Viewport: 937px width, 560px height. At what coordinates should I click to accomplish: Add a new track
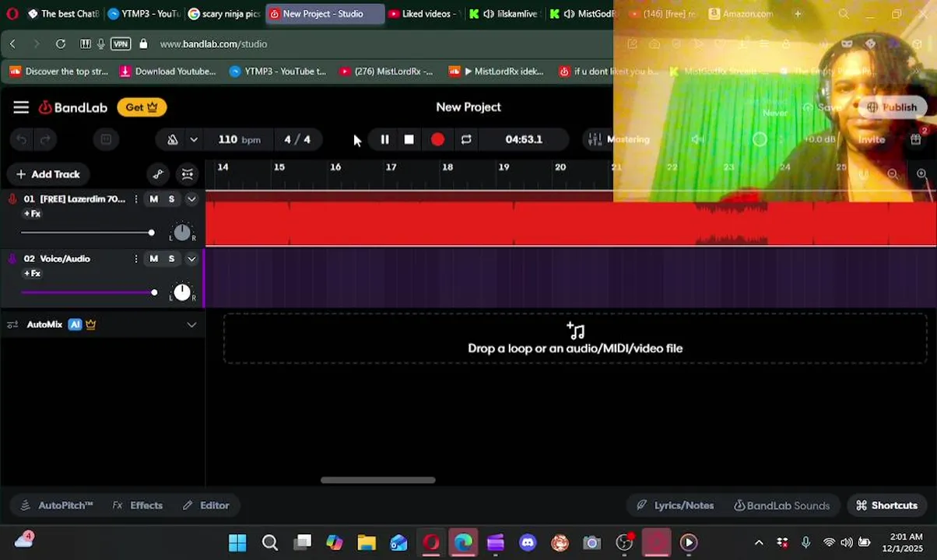pos(47,174)
